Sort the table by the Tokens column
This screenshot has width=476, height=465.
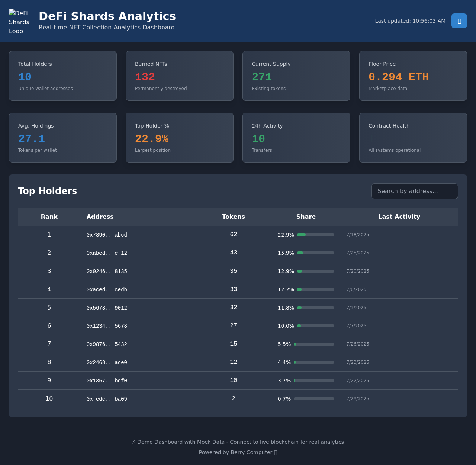(x=233, y=217)
